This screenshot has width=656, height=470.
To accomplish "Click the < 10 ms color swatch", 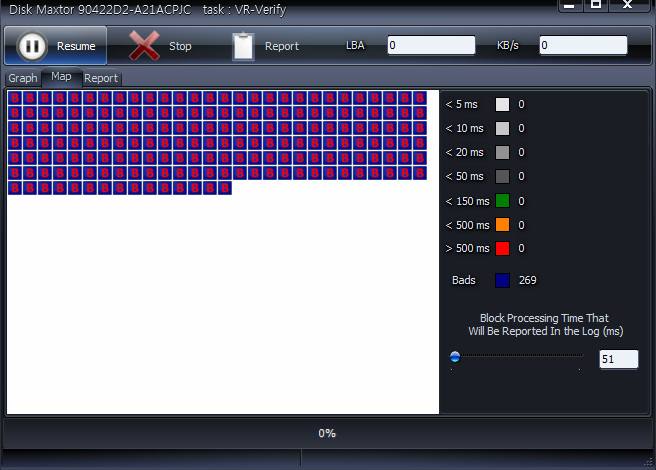I will tap(502, 128).
